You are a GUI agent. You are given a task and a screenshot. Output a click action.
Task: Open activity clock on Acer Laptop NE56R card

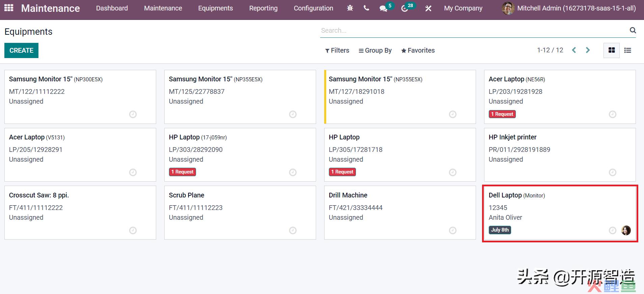point(613,114)
